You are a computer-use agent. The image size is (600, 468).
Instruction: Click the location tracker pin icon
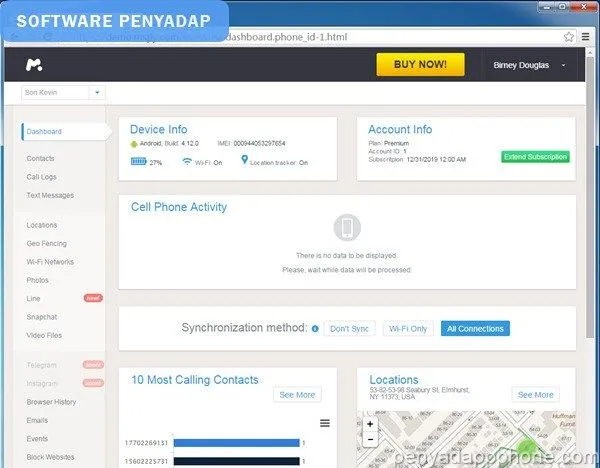coord(245,160)
